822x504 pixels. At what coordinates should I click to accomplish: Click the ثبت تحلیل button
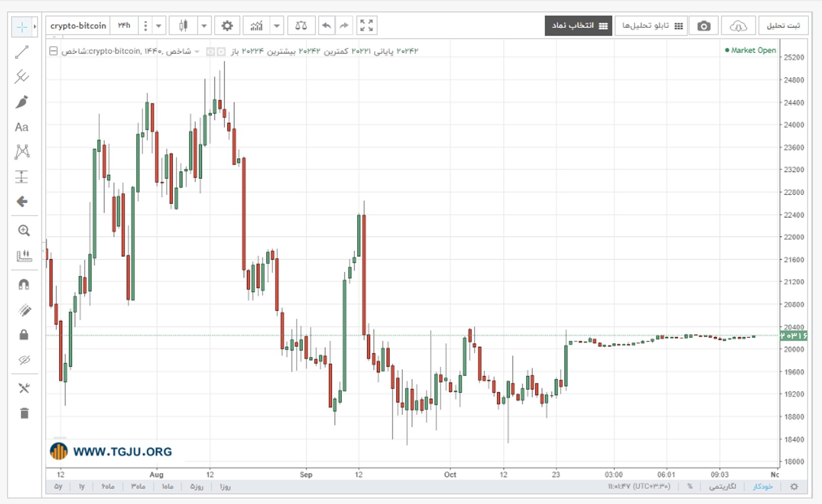click(783, 26)
